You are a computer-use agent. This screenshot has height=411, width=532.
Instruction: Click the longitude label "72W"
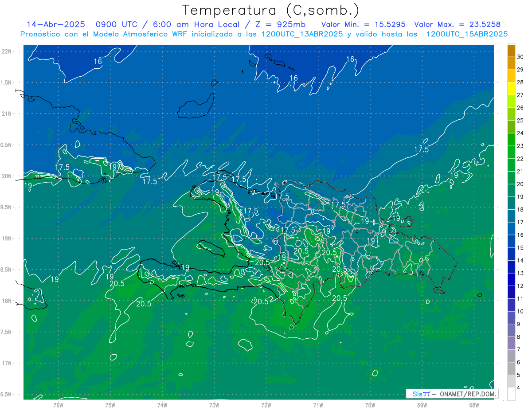(266, 405)
